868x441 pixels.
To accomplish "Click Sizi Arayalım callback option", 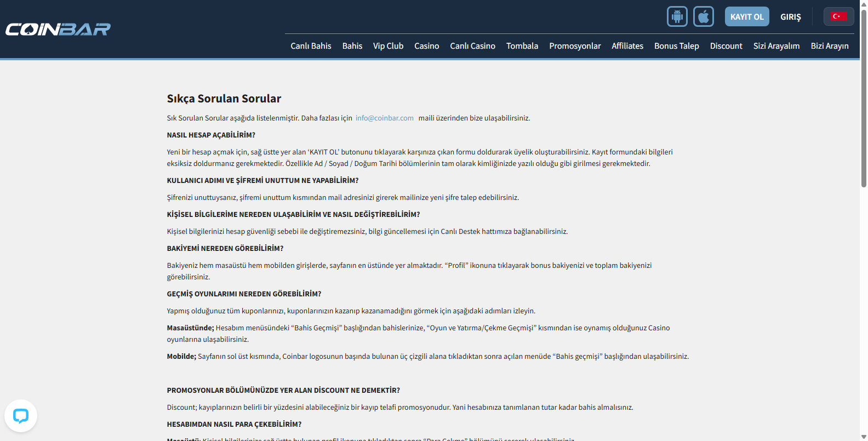I will click(x=776, y=46).
